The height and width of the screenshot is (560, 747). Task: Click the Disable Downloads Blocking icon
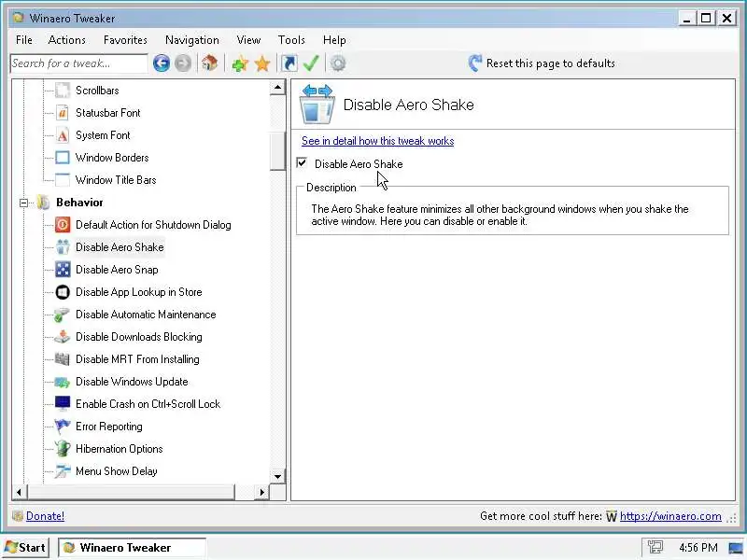click(63, 337)
